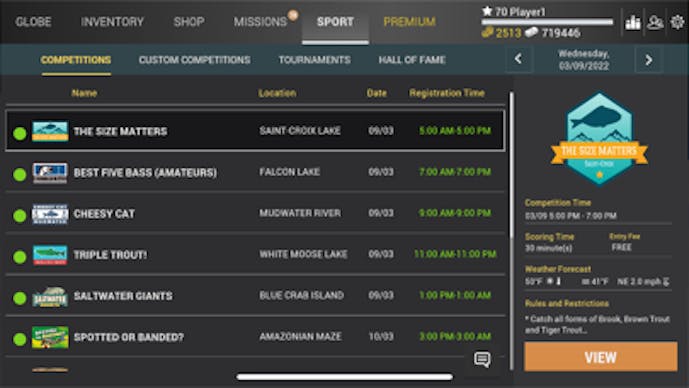Open the leaderboard podium icon
This screenshot has height=388, width=689.
click(x=632, y=22)
